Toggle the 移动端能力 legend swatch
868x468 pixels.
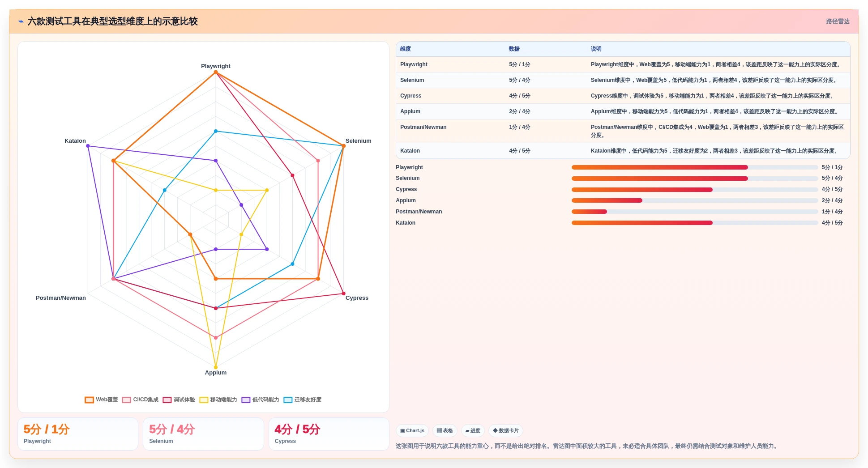click(204, 400)
